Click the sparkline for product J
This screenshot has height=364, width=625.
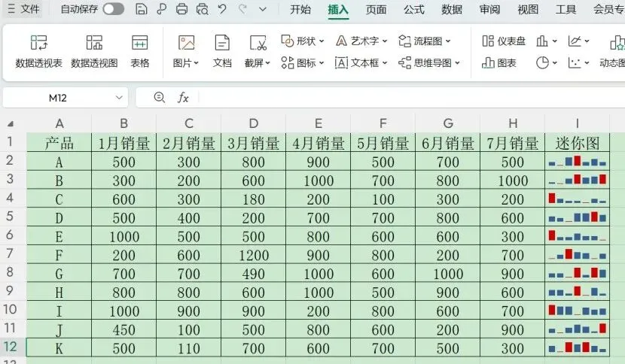coord(577,329)
